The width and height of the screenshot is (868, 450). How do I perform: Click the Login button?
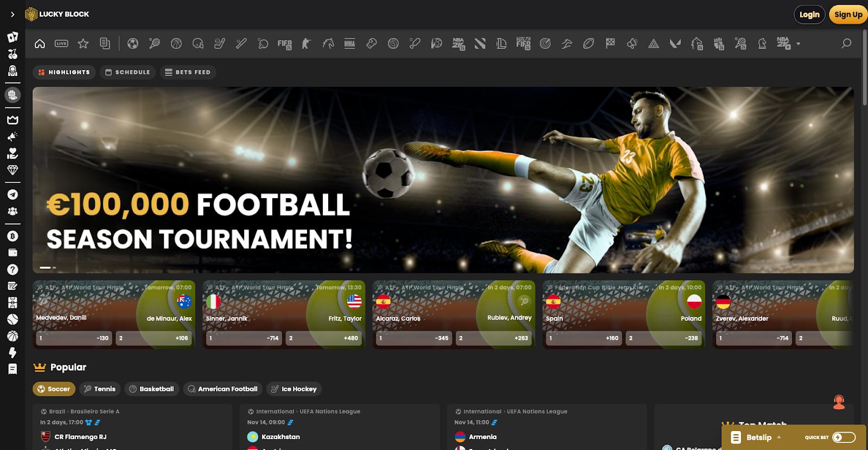(x=809, y=15)
